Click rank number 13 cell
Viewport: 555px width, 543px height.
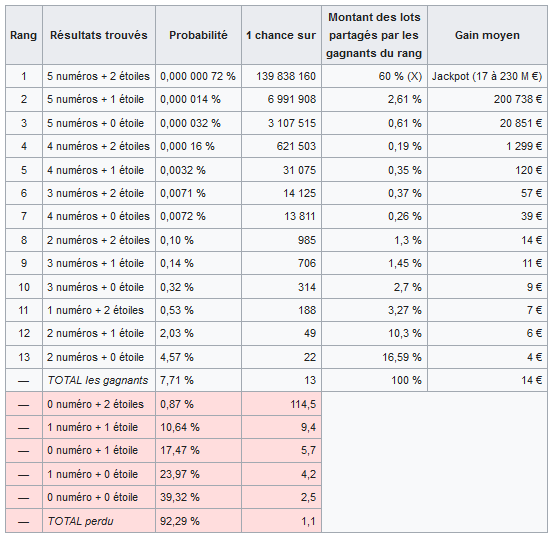(24, 357)
